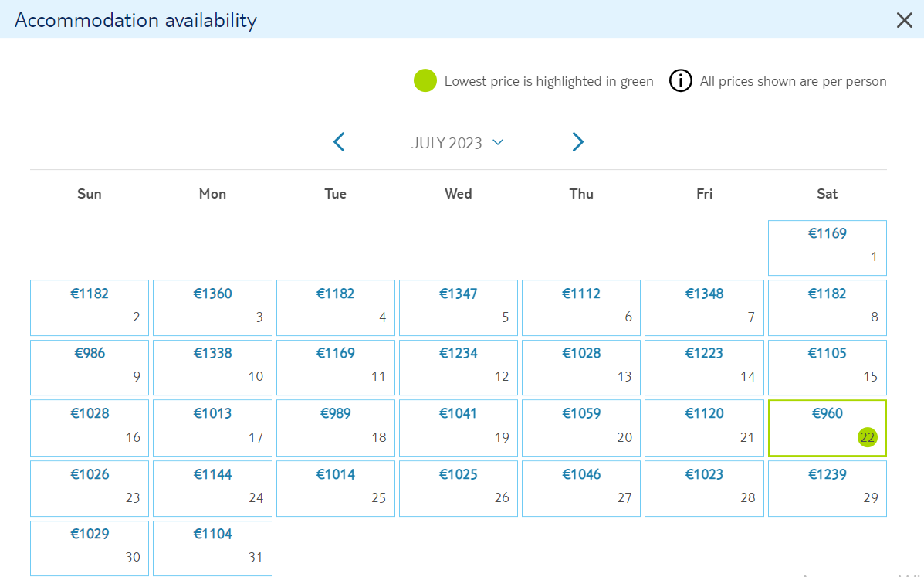The height and width of the screenshot is (577, 924).
Task: Select July 25 priced at €1014
Action: coord(335,489)
